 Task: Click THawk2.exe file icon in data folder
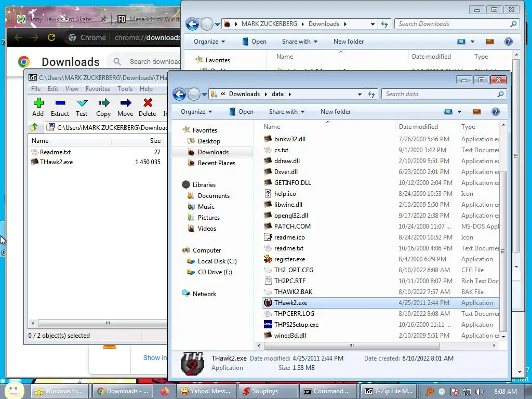[x=268, y=303]
